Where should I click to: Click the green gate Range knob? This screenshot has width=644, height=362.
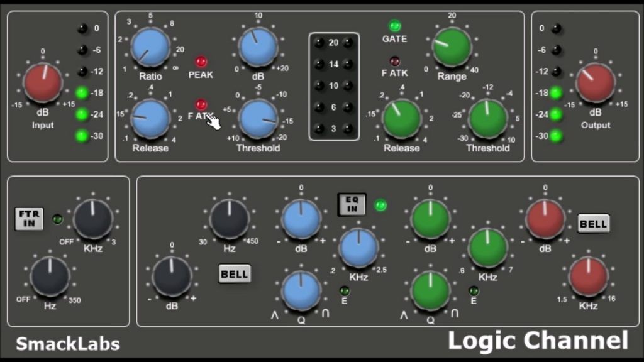click(x=452, y=48)
